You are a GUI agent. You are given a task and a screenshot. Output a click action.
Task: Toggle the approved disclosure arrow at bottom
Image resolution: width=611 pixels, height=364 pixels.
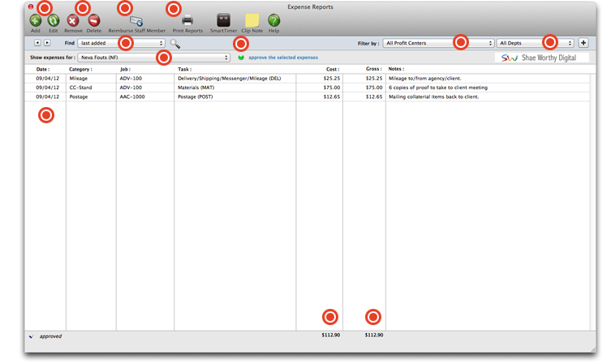coord(31,336)
